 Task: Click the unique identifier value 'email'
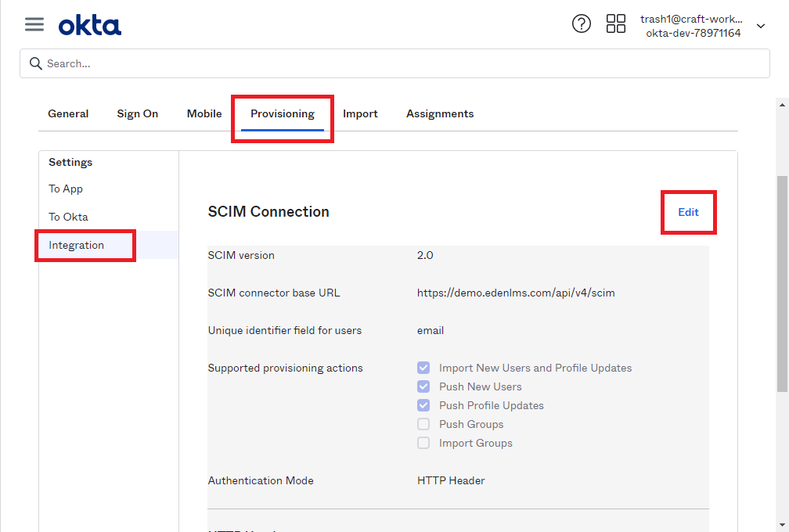tap(431, 330)
